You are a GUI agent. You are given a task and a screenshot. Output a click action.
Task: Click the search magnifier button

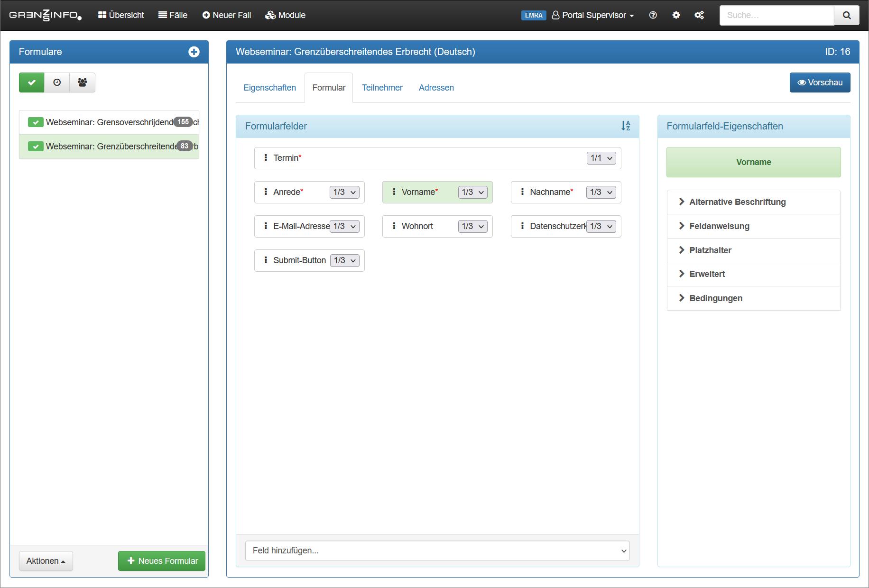click(x=847, y=15)
